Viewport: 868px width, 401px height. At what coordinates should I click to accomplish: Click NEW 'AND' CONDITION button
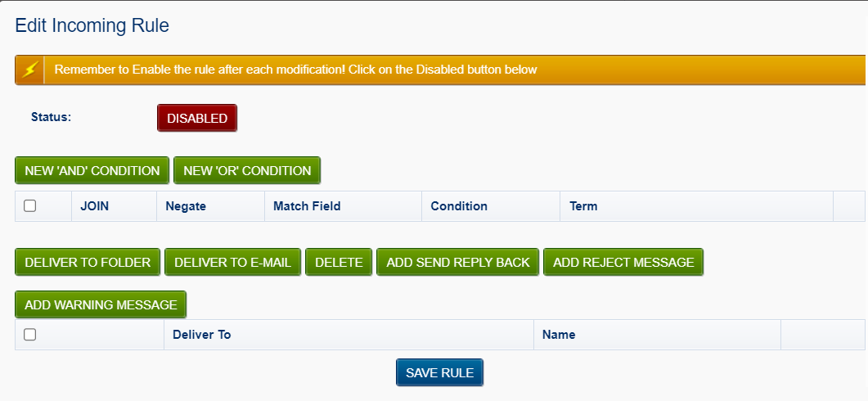click(x=92, y=170)
